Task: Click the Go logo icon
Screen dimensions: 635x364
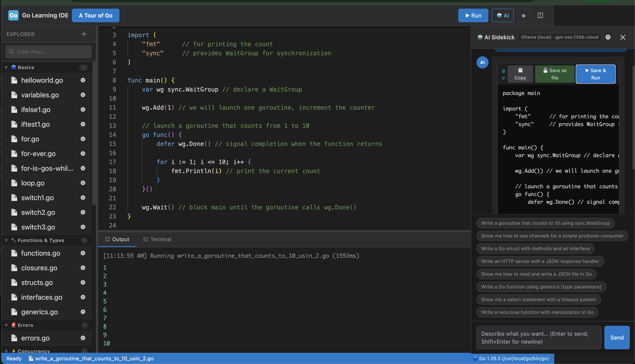Action: coord(13,15)
